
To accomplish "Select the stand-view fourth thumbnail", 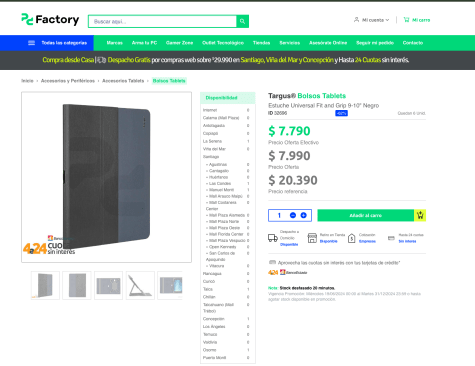I will click(x=140, y=285).
